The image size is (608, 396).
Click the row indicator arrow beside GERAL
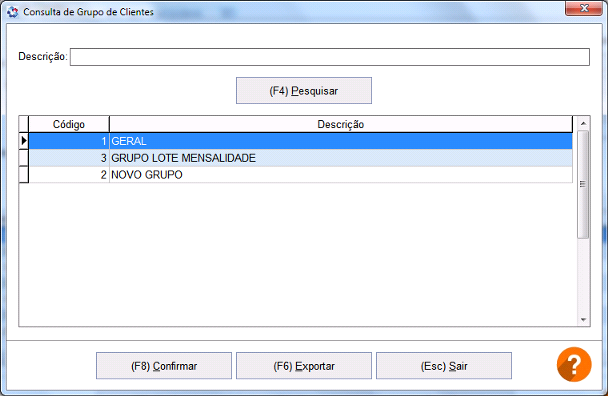[x=24, y=141]
